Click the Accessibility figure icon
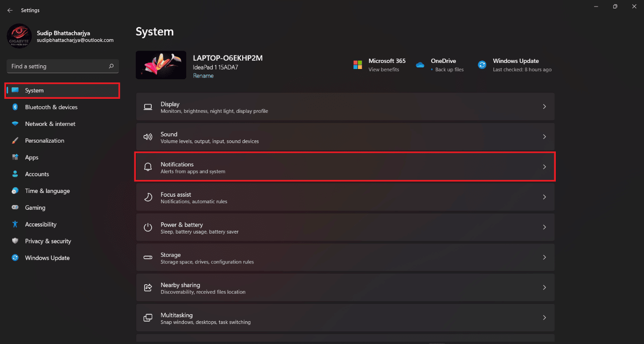 pos(15,224)
